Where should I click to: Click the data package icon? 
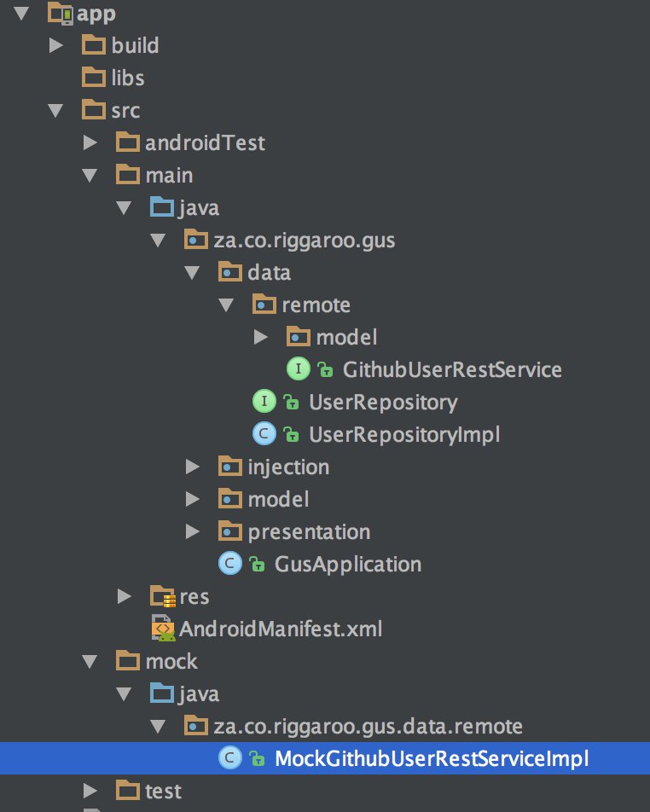(230, 272)
